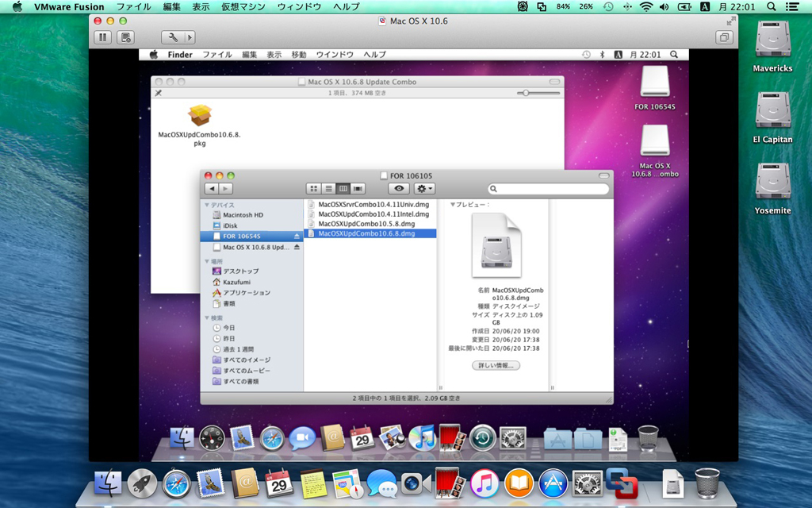Screen dimensions: 812x508
Task: Click the Wi-Fi icon in host menu bar
Action: click(645, 6)
